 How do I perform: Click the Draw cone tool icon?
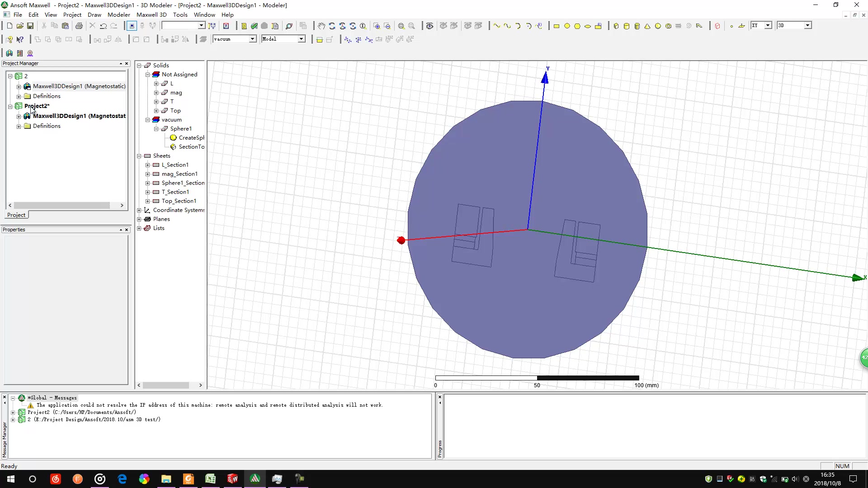pos(647,26)
